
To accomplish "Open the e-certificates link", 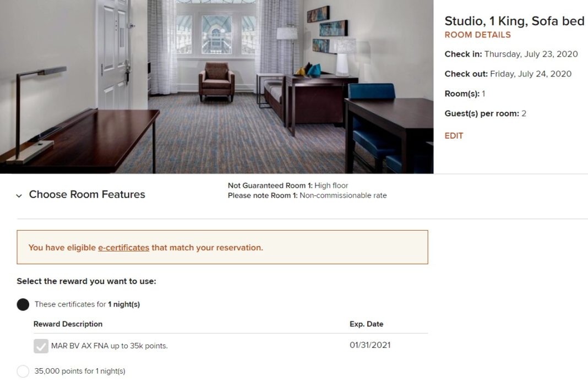I will coord(123,248).
